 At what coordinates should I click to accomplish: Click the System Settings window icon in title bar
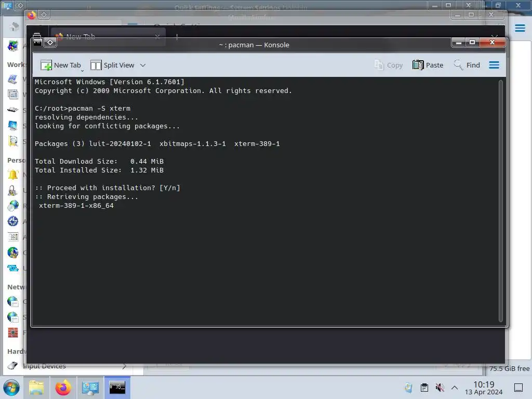[7, 5]
